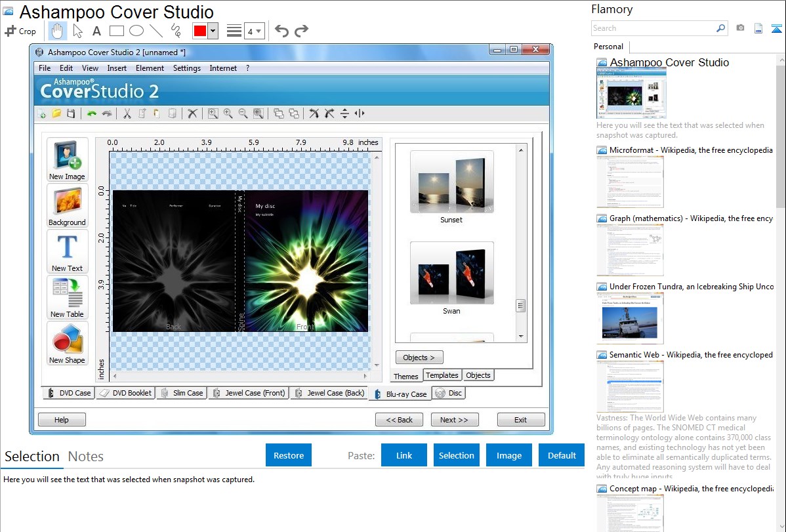Click the save project icon

point(71,114)
